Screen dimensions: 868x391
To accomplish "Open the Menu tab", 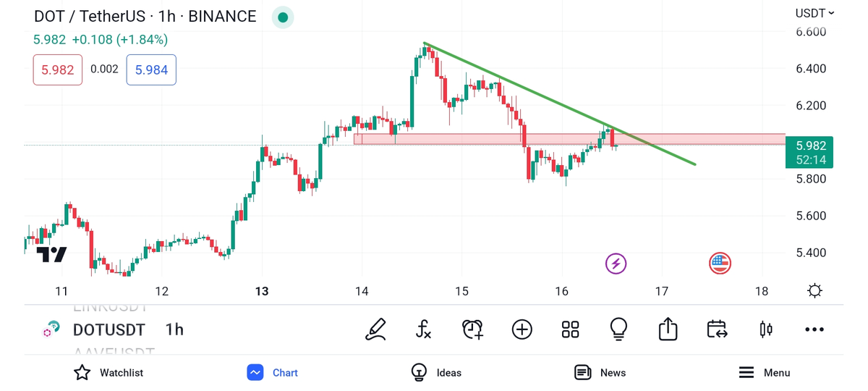I will [765, 372].
